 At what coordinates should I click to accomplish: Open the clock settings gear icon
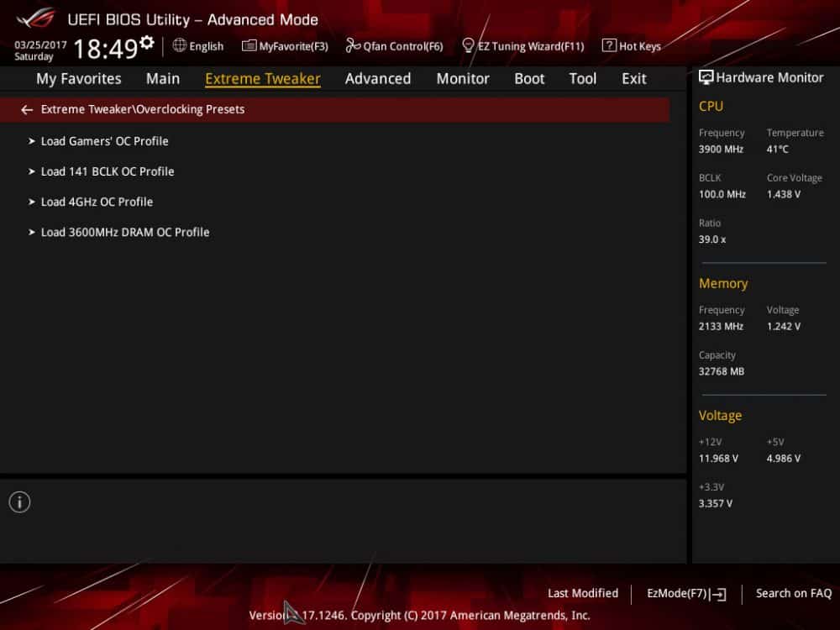pos(147,42)
